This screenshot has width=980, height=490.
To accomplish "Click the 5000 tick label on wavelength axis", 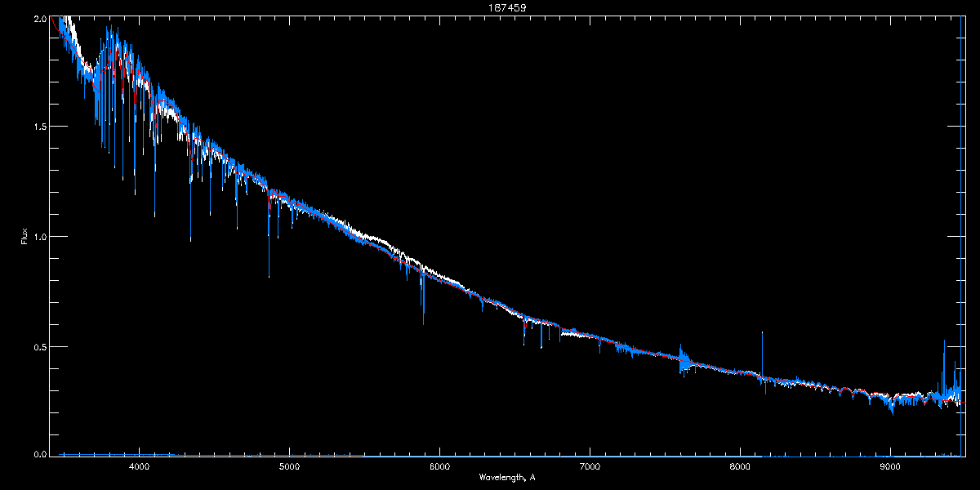I will pyautogui.click(x=289, y=466).
